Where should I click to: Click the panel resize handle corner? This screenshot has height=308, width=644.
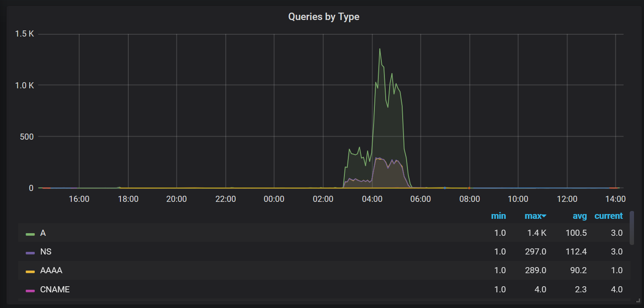tap(637, 300)
